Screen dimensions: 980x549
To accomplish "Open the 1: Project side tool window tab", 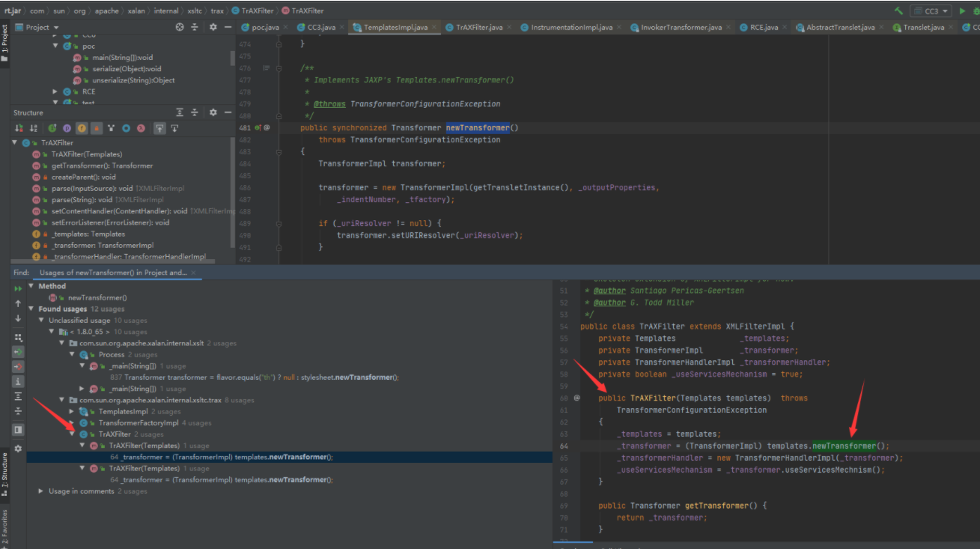I will 4,43.
